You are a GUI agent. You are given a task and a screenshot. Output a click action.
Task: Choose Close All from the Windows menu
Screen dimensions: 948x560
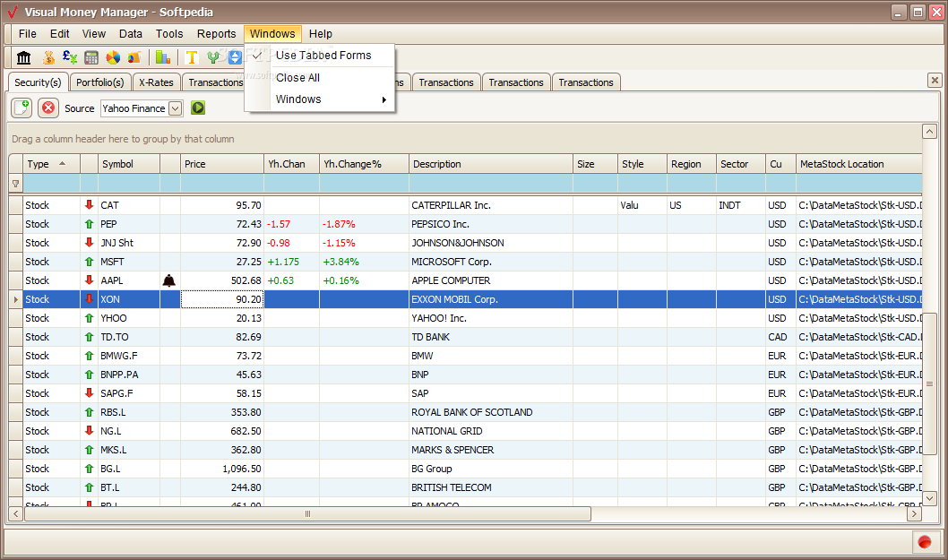pos(321,77)
